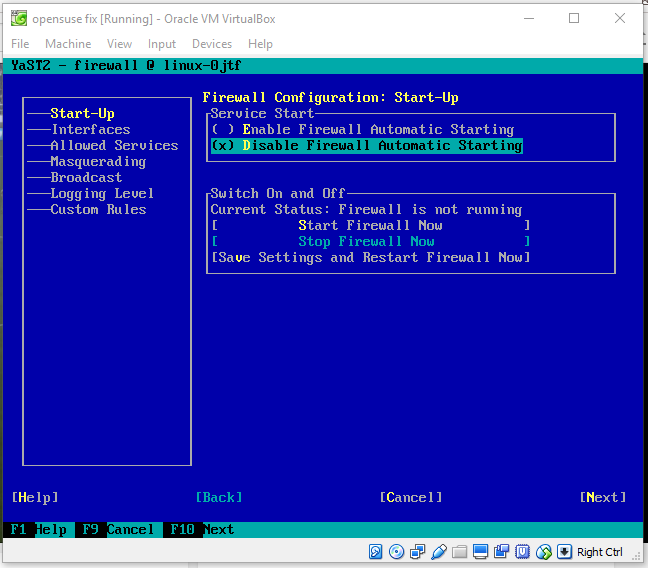Click the [Help] button at bottom
Viewport: 648px width, 568px height.
point(35,497)
